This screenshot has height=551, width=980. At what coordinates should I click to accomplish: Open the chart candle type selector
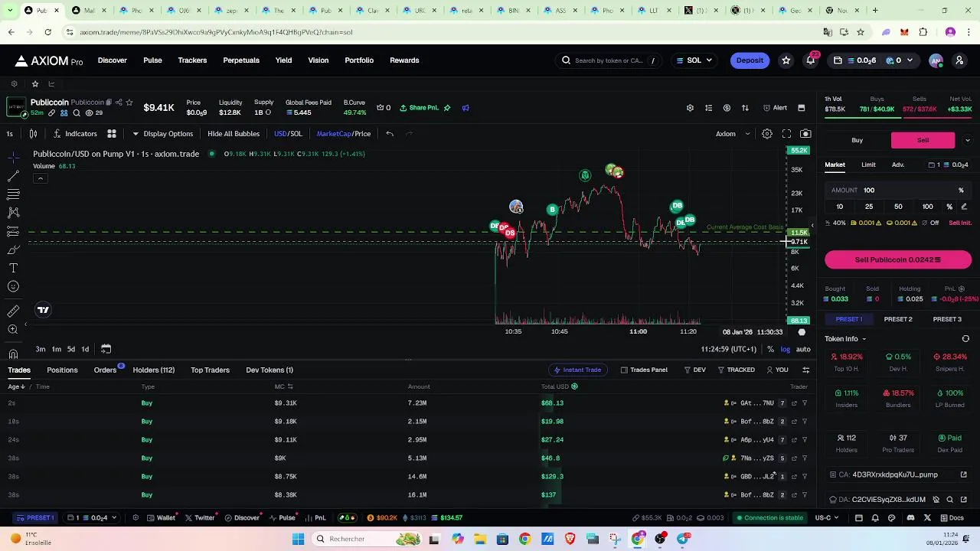click(34, 134)
